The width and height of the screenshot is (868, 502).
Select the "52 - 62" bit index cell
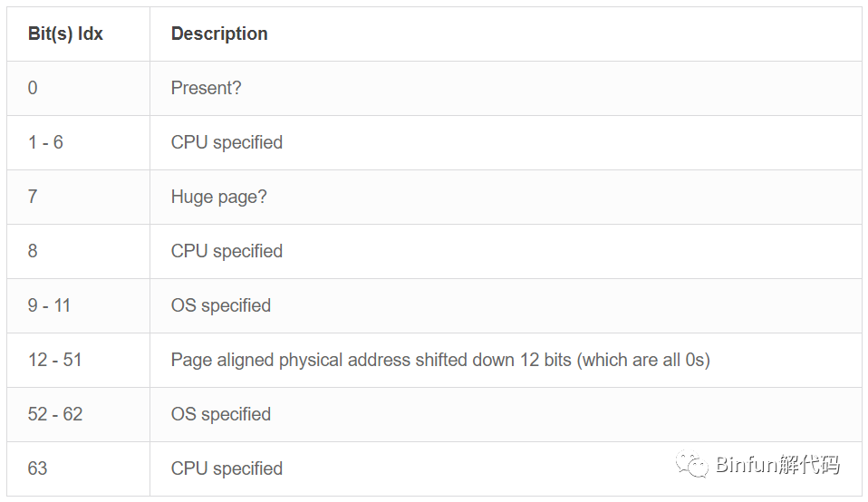(54, 414)
